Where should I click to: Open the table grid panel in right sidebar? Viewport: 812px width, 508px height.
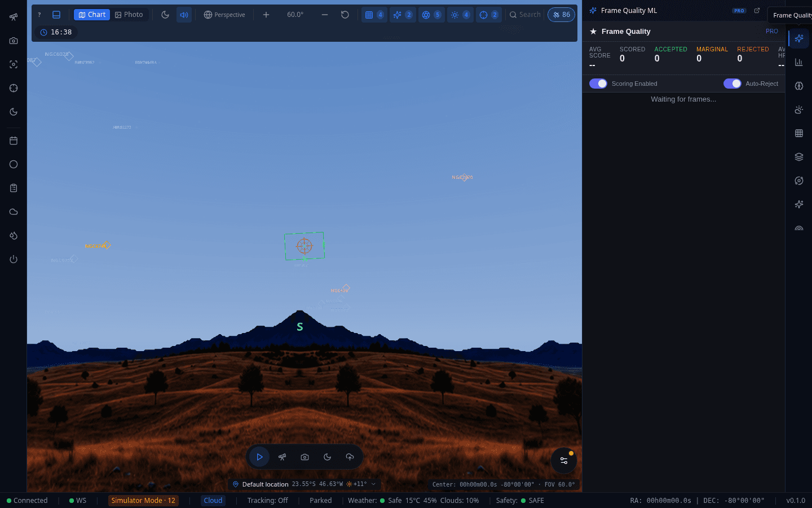tap(799, 133)
